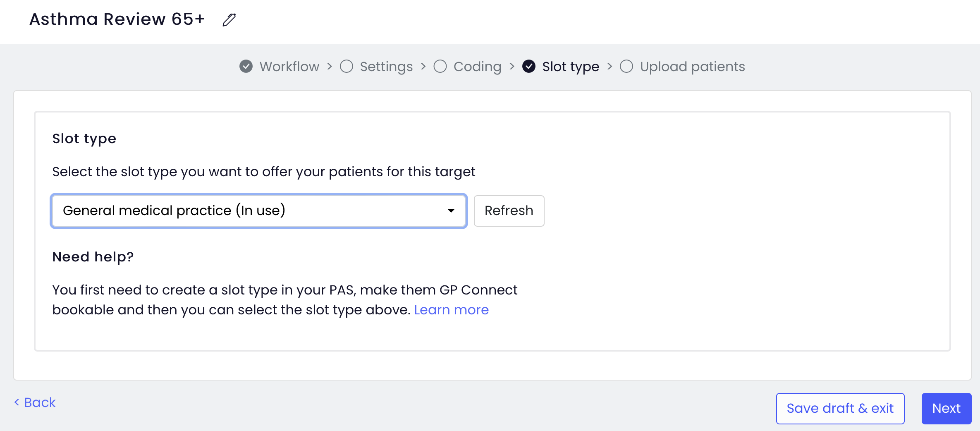Click the Slot type filled checkmark icon
This screenshot has width=980, height=431.
point(529,66)
